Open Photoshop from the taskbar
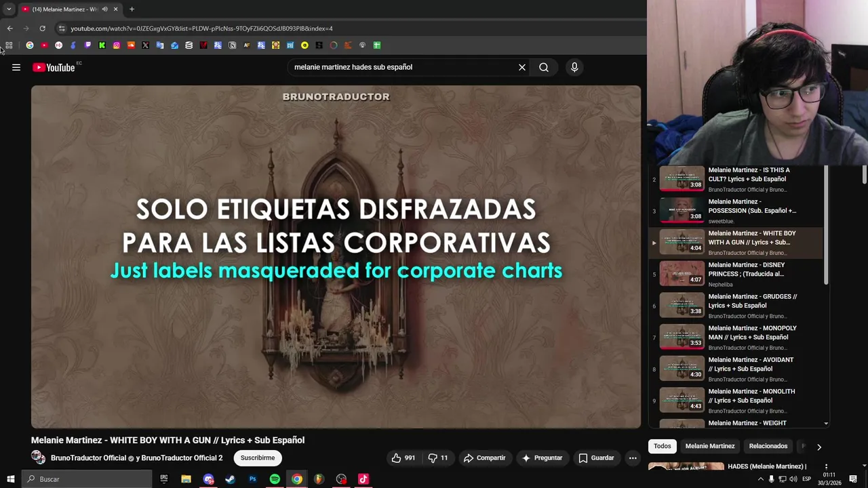The width and height of the screenshot is (868, 488). (252, 479)
